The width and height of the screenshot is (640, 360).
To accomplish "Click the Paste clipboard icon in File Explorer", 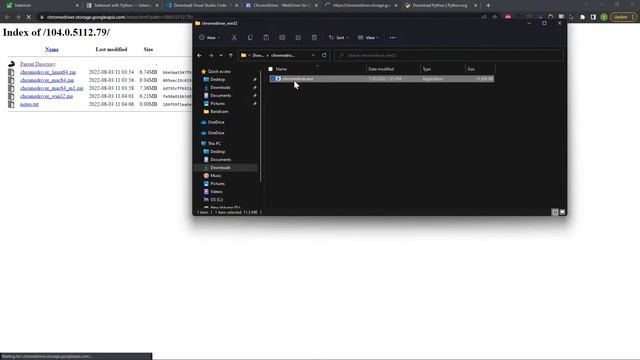I will 266,38.
